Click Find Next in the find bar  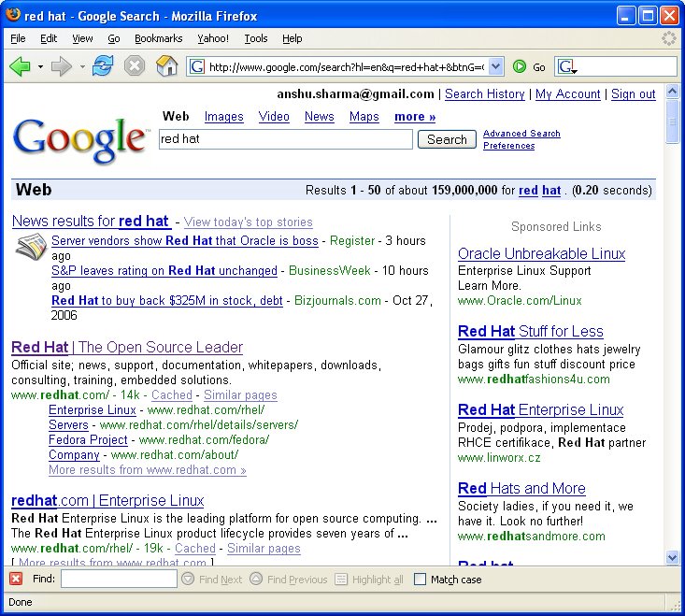tap(212, 580)
